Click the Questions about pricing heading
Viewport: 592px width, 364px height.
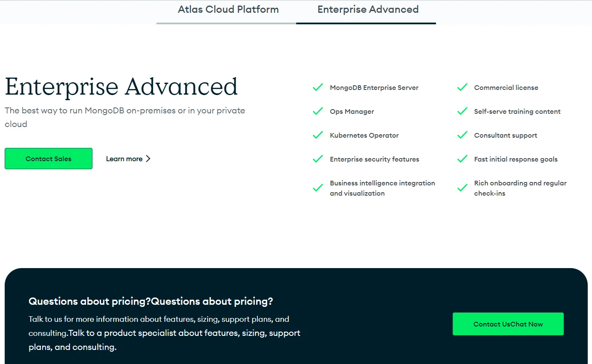pyautogui.click(x=151, y=301)
